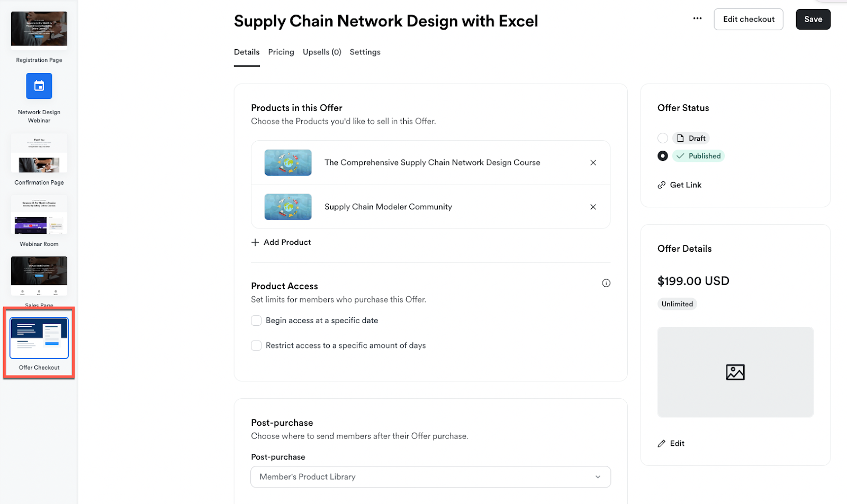The height and width of the screenshot is (504, 847).
Task: Click the plus icon for Add Product
Action: pyautogui.click(x=255, y=242)
